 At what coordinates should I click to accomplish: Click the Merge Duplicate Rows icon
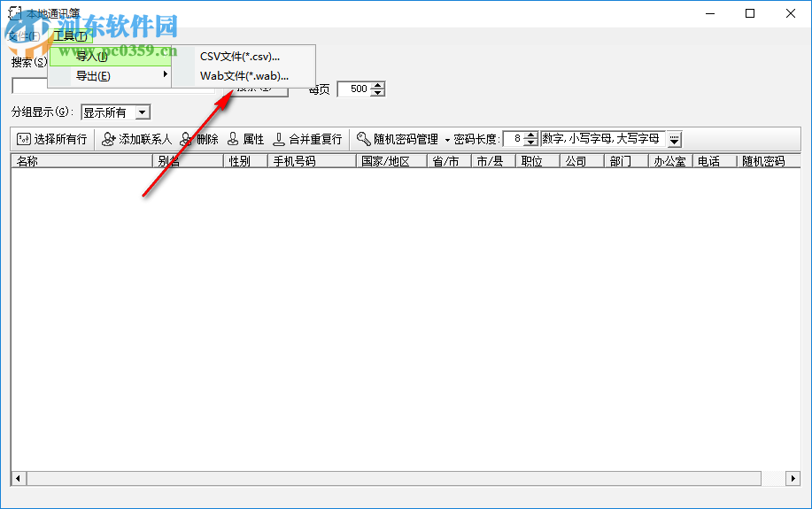(x=279, y=139)
